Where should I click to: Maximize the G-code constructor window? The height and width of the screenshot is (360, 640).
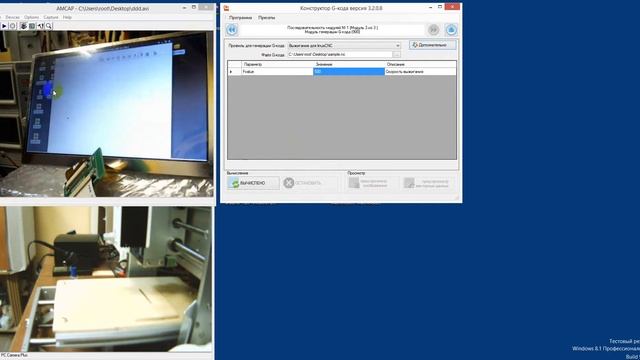point(440,7)
